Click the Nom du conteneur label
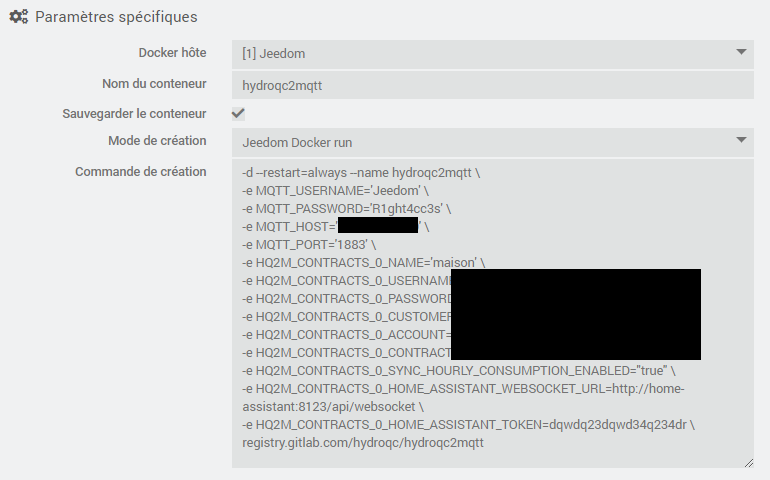Viewport: 770px width, 480px height. click(x=154, y=84)
